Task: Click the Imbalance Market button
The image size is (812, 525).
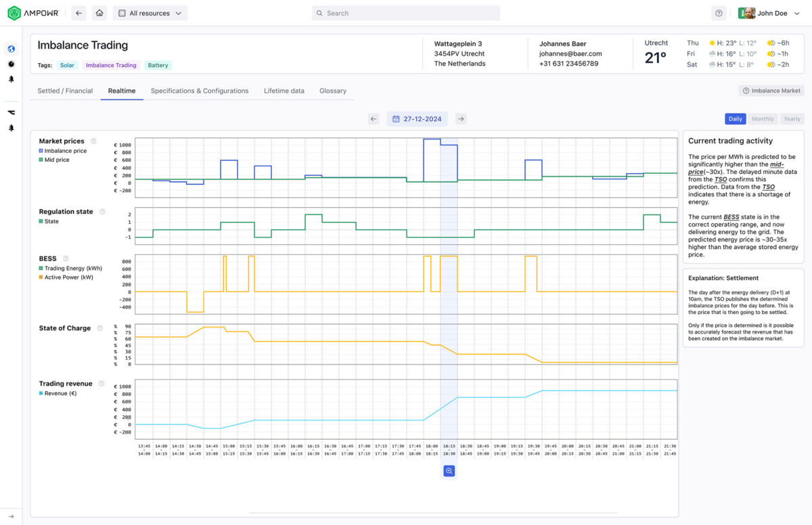Action: (x=771, y=91)
